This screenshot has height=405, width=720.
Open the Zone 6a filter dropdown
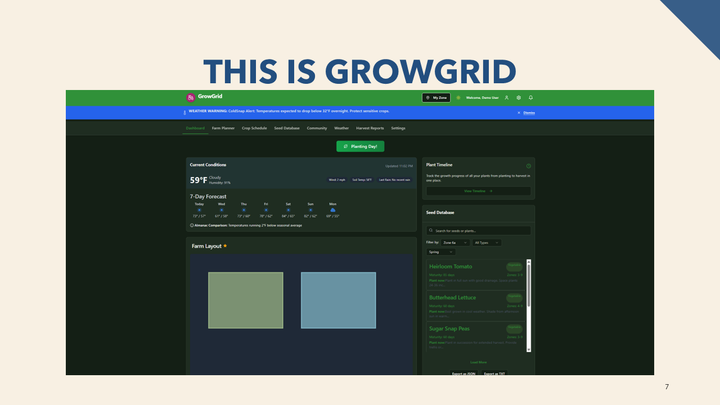point(455,242)
